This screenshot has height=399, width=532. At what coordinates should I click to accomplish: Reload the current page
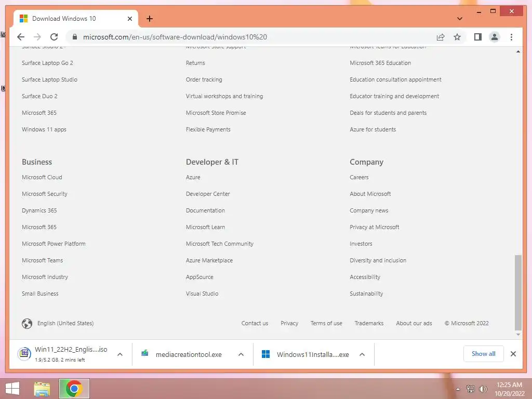pyautogui.click(x=54, y=37)
